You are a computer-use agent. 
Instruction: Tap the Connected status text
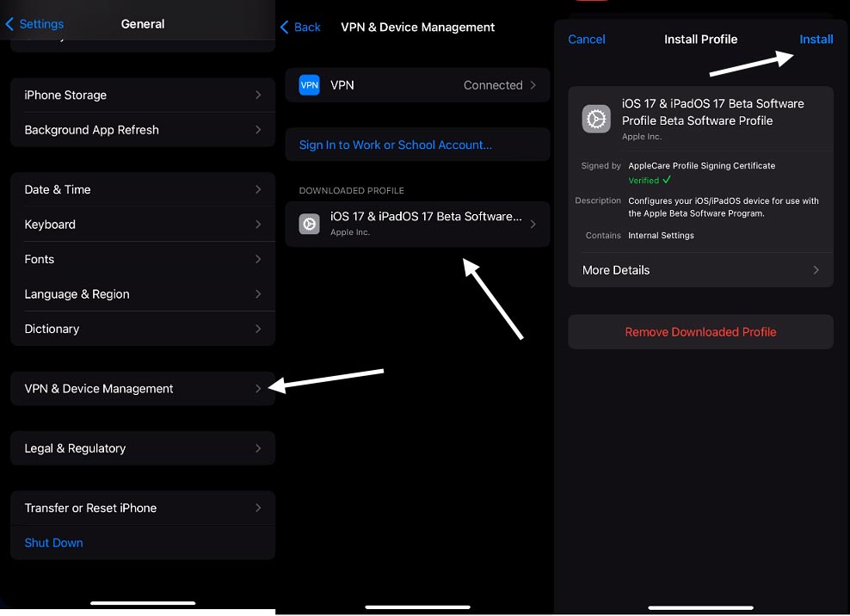click(x=493, y=85)
